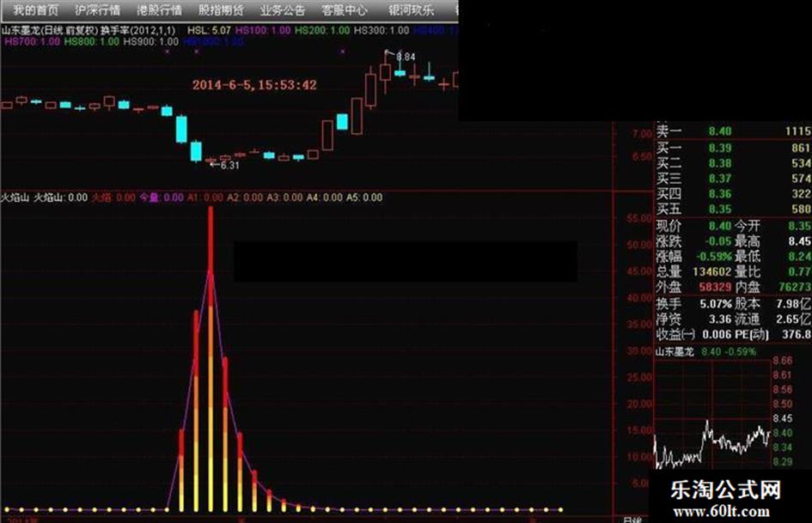Click the 今量: 0.00 indicator label
This screenshot has width=812, height=523.
pyautogui.click(x=162, y=198)
